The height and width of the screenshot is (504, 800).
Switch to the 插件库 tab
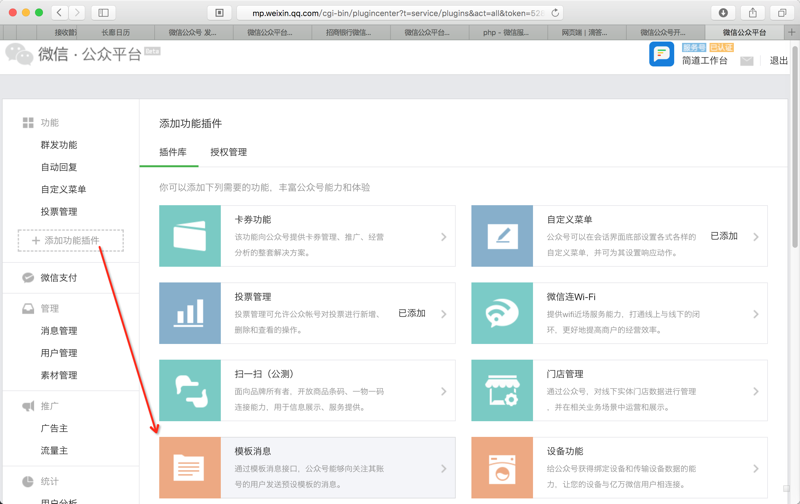click(x=173, y=152)
